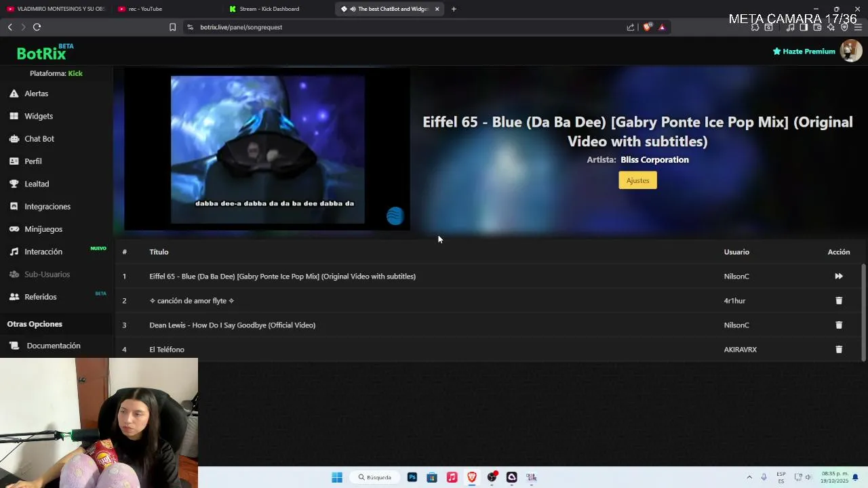The height and width of the screenshot is (488, 868).
Task: Click the Windows tray microphone icon
Action: (x=764, y=477)
